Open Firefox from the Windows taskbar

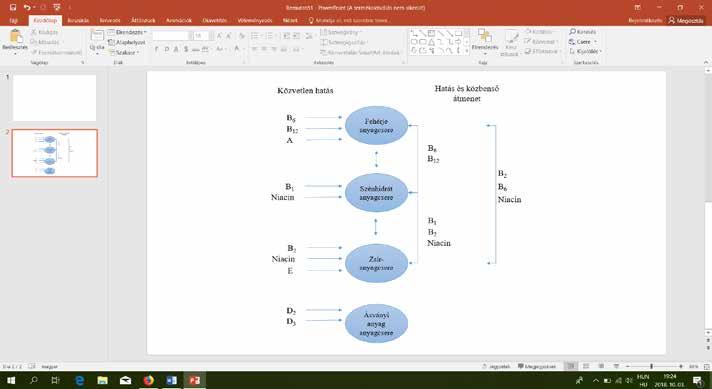click(x=148, y=380)
